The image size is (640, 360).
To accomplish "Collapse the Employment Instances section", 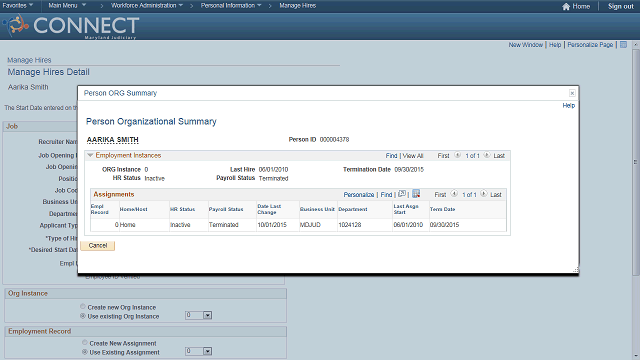I will click(x=90, y=156).
